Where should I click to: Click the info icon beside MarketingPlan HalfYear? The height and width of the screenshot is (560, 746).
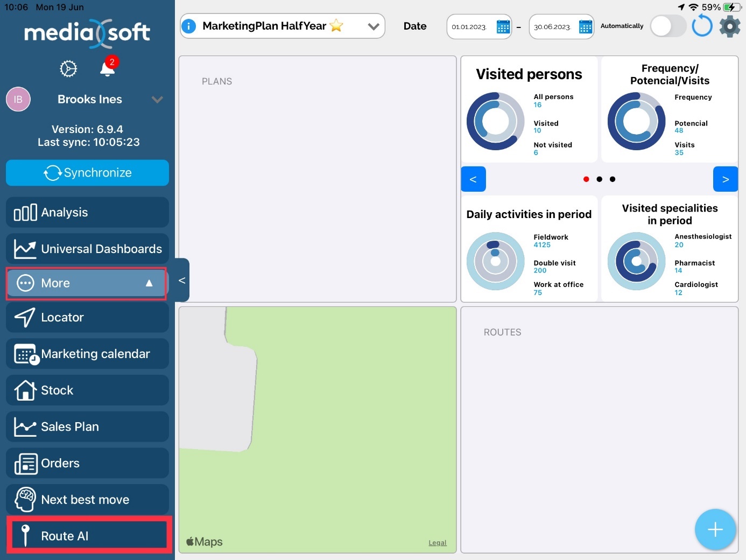(x=189, y=26)
